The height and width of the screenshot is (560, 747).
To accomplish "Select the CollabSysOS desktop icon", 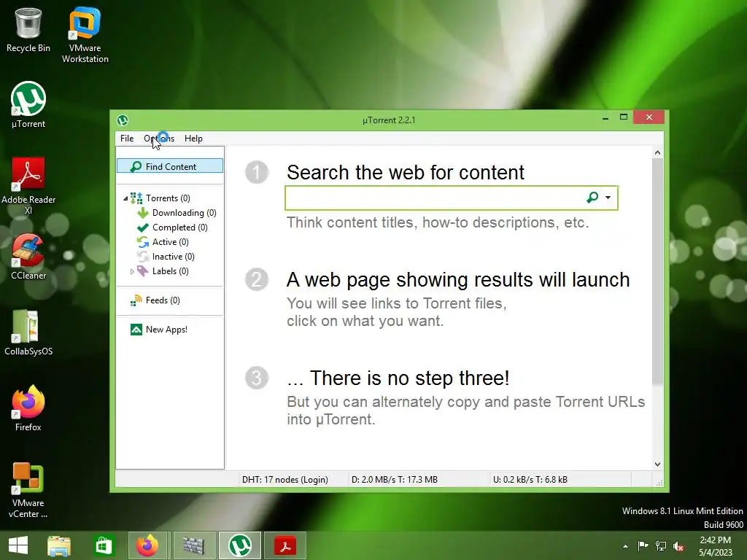I will [28, 332].
